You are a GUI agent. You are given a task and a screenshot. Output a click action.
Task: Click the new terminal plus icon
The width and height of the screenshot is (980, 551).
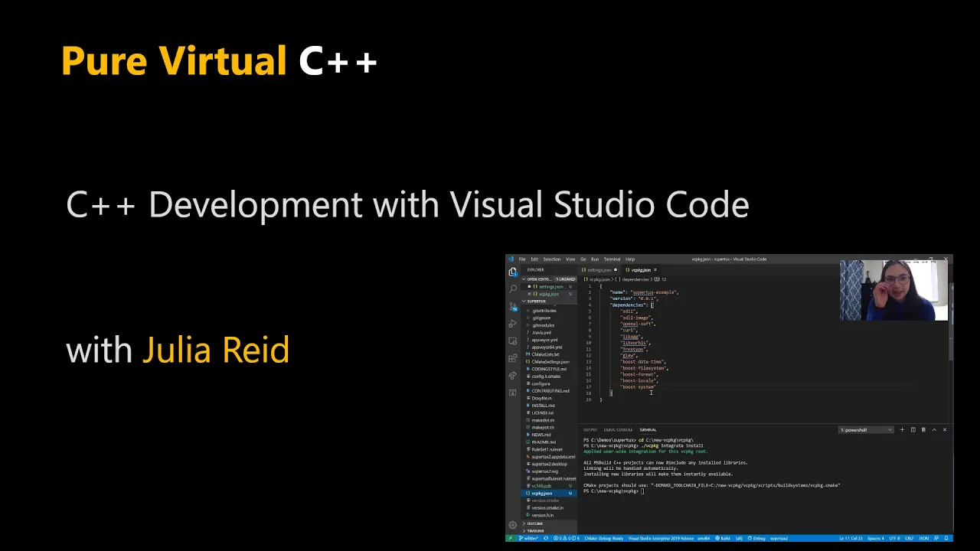coord(902,430)
